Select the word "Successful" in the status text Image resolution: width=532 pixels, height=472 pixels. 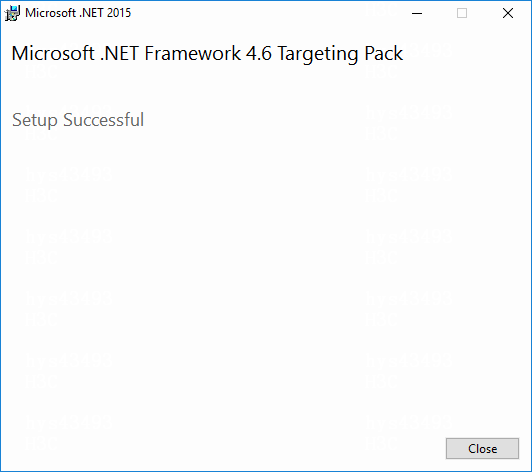pyautogui.click(x=103, y=119)
